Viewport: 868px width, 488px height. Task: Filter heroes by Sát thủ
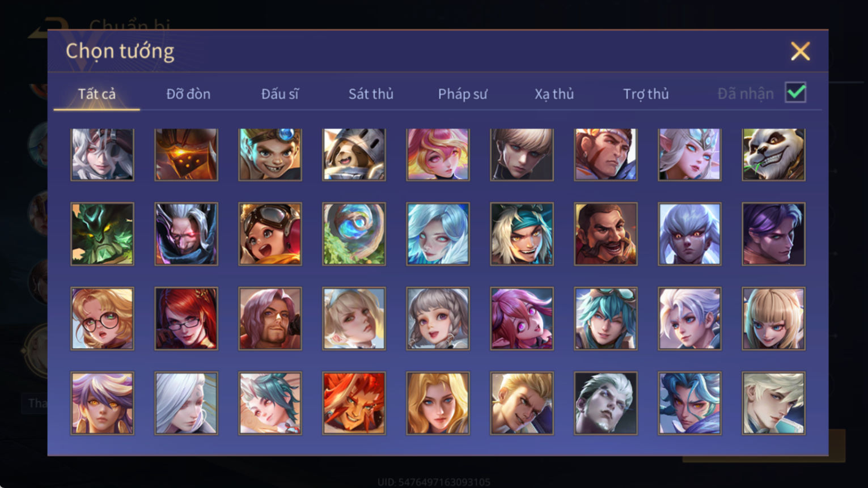[371, 94]
